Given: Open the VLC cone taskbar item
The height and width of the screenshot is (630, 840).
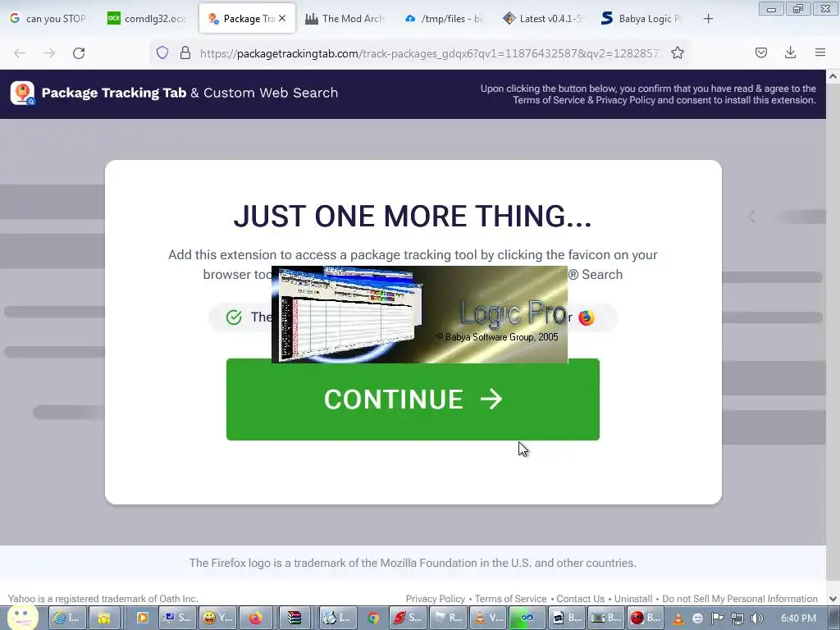Looking at the screenshot, I should coord(489,618).
